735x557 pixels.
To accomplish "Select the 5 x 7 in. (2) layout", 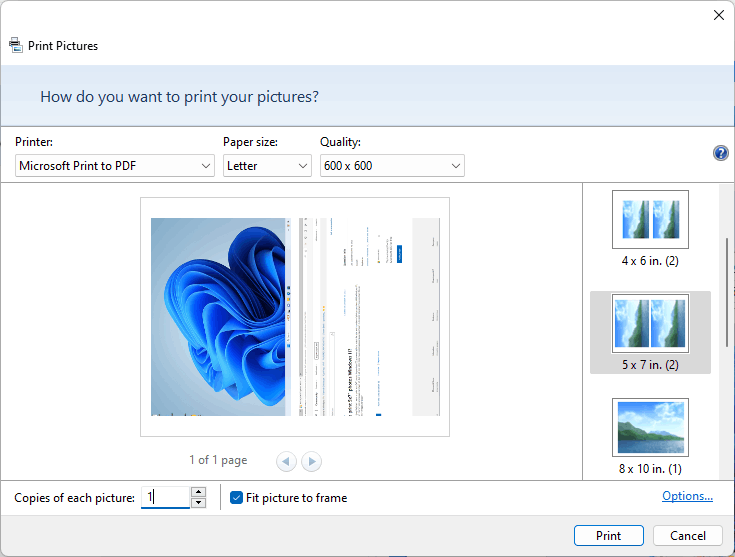I will pyautogui.click(x=650, y=332).
